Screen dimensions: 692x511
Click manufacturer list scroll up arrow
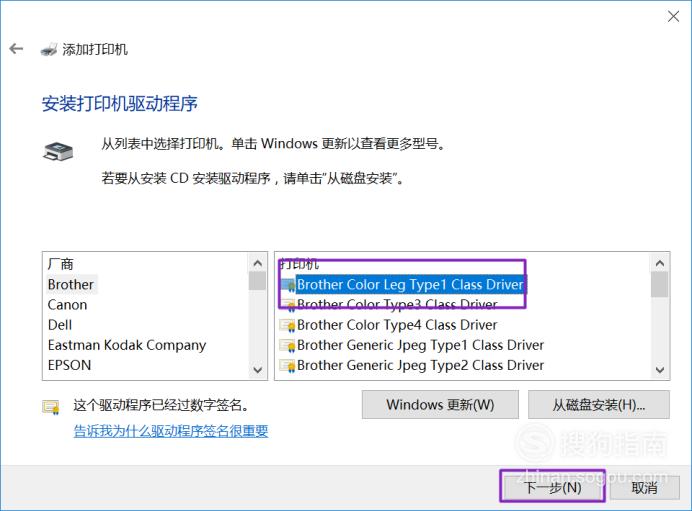tap(258, 263)
